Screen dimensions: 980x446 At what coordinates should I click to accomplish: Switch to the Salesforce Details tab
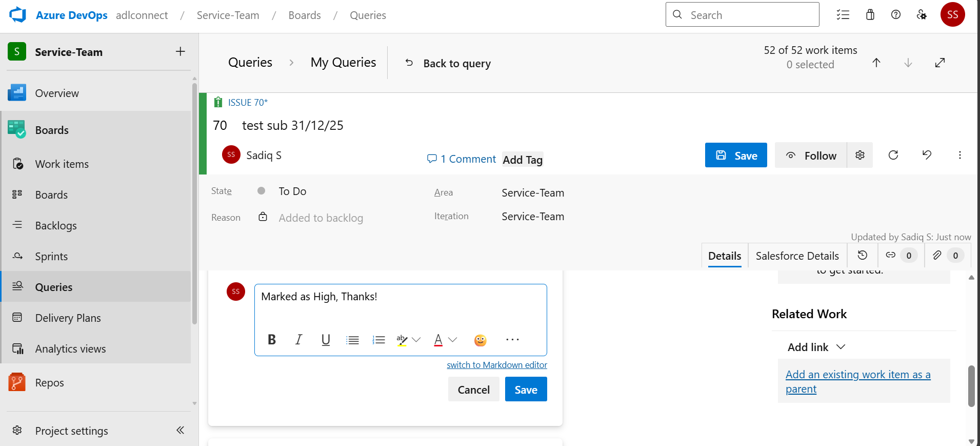pyautogui.click(x=797, y=256)
